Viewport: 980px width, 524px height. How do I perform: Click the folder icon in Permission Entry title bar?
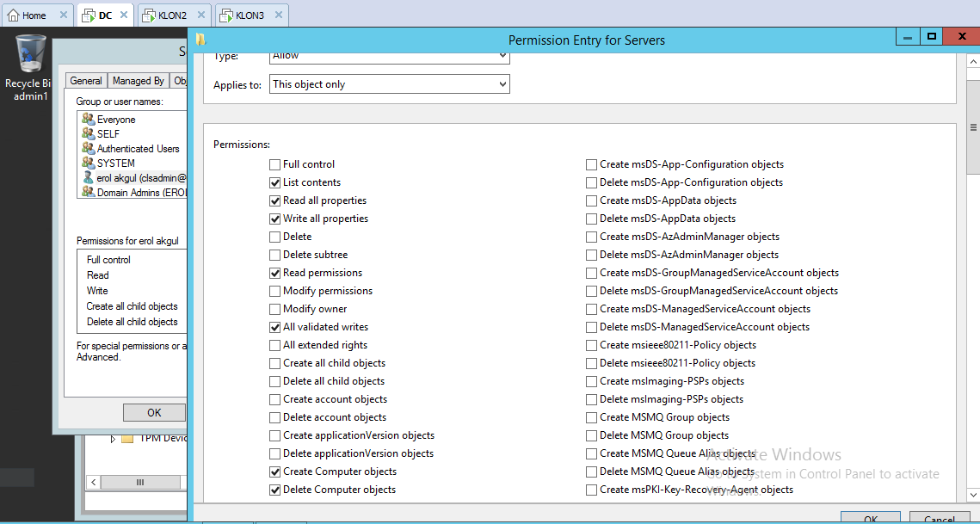(x=200, y=40)
